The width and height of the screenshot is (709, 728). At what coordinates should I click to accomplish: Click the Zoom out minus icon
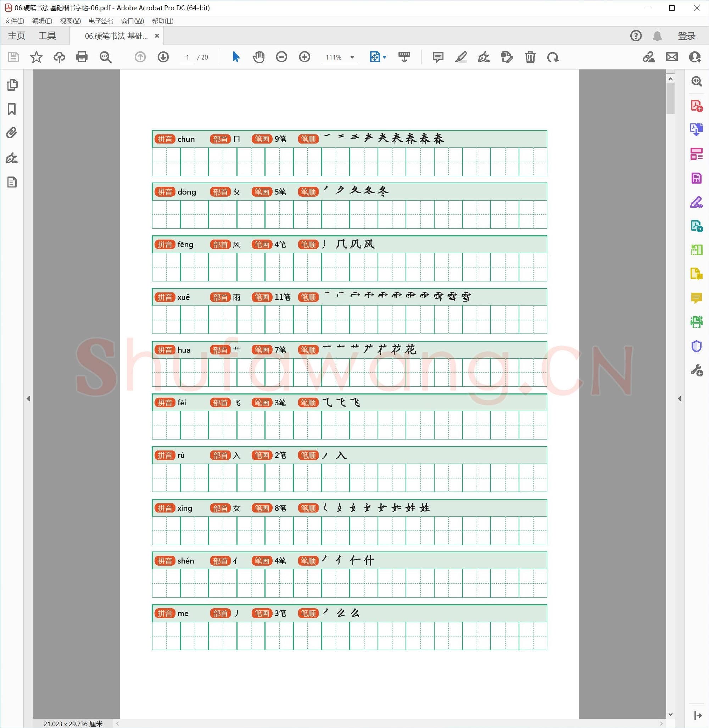pyautogui.click(x=281, y=57)
